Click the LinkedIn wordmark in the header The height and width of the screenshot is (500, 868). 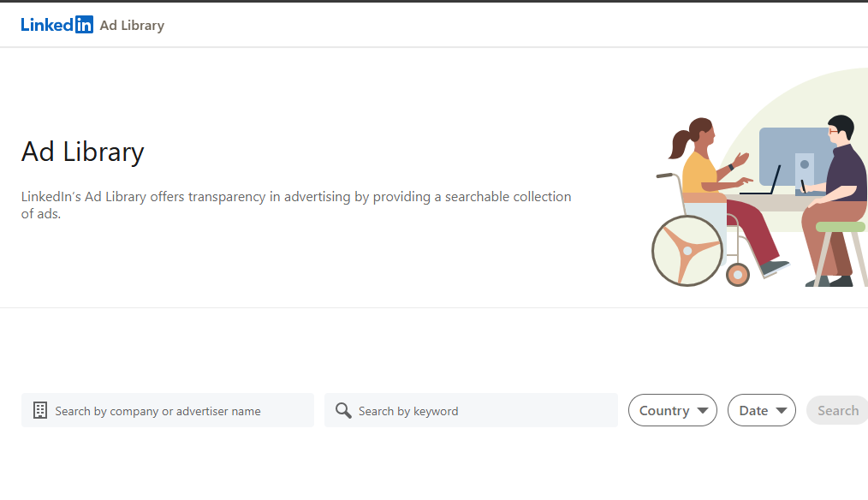click(x=47, y=24)
